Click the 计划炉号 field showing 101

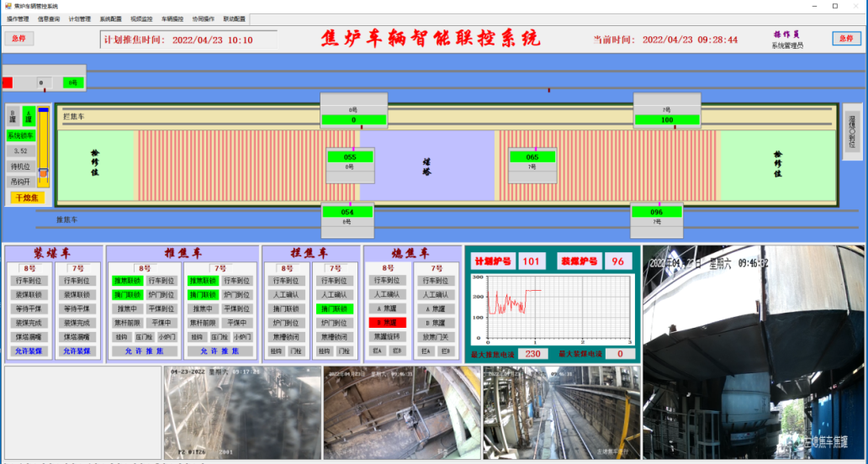point(531,261)
